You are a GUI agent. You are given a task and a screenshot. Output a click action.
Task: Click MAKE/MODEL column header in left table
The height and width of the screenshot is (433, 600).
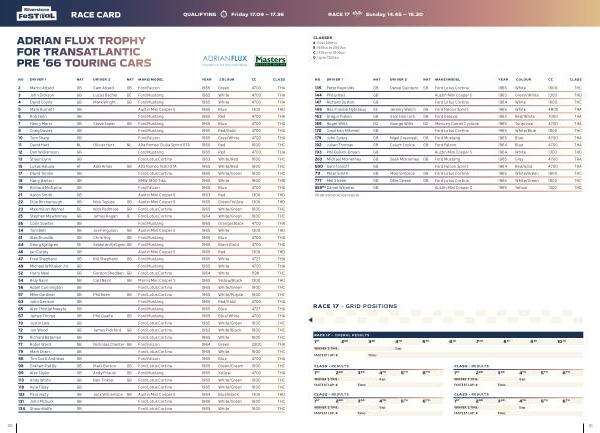(150, 80)
